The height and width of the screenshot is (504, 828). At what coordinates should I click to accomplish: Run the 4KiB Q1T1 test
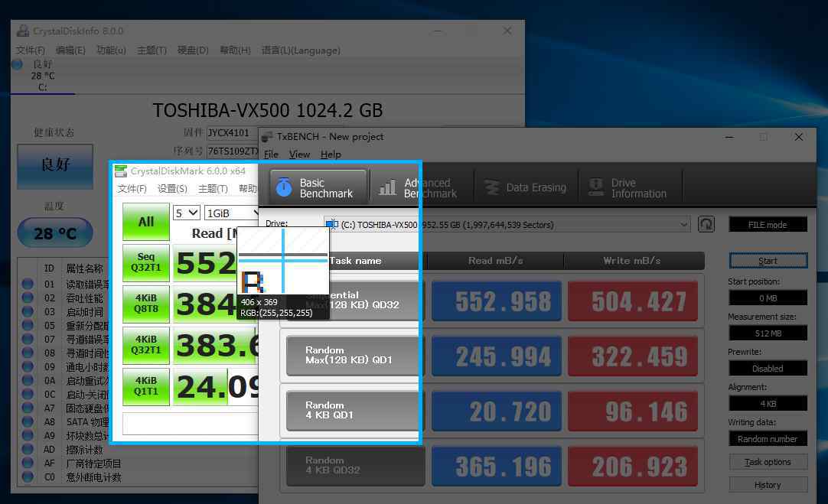(x=145, y=386)
